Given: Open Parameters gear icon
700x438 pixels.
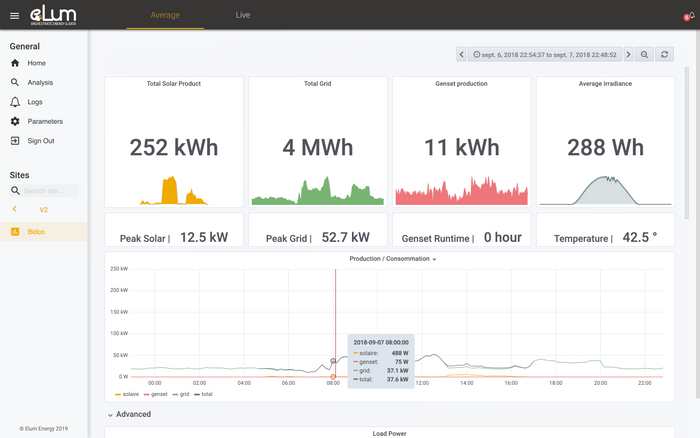Looking at the screenshot, I should (x=15, y=121).
